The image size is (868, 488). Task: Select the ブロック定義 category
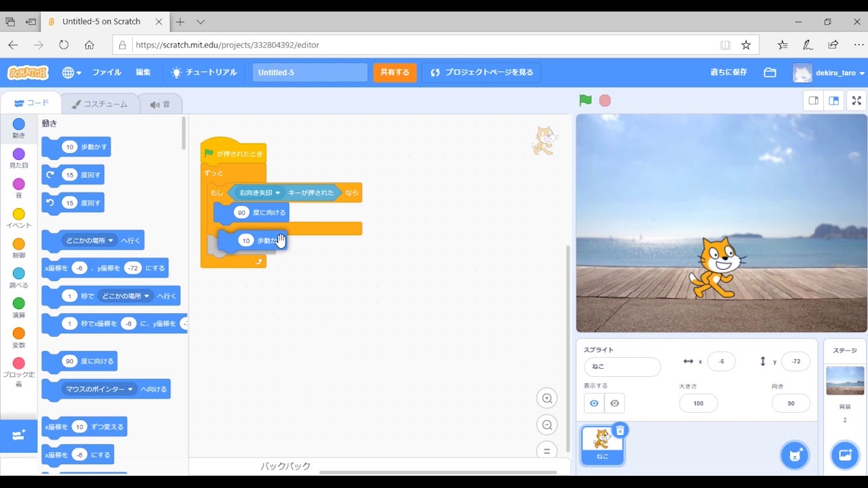coord(18,372)
